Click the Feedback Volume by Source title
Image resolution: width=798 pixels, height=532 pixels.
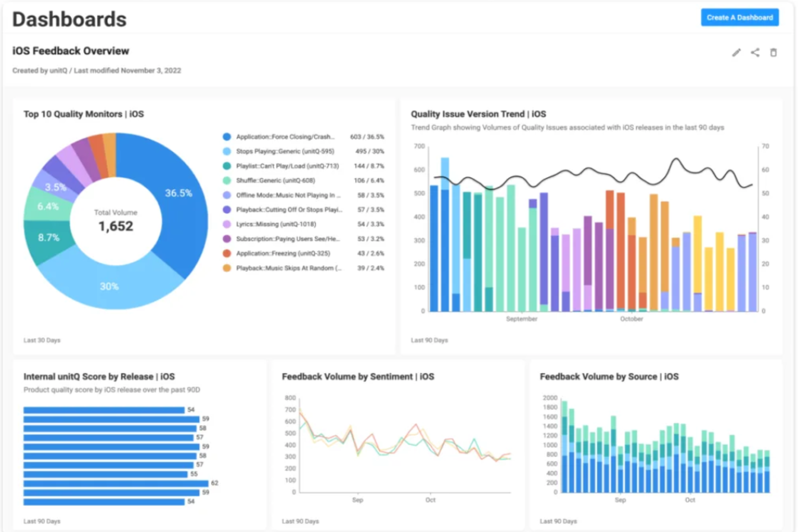click(x=609, y=377)
